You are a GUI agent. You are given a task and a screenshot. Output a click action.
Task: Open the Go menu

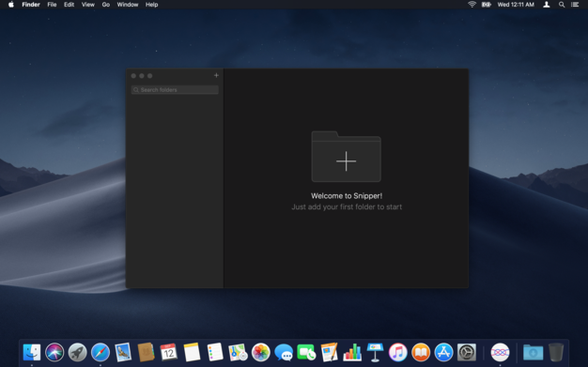coord(106,5)
